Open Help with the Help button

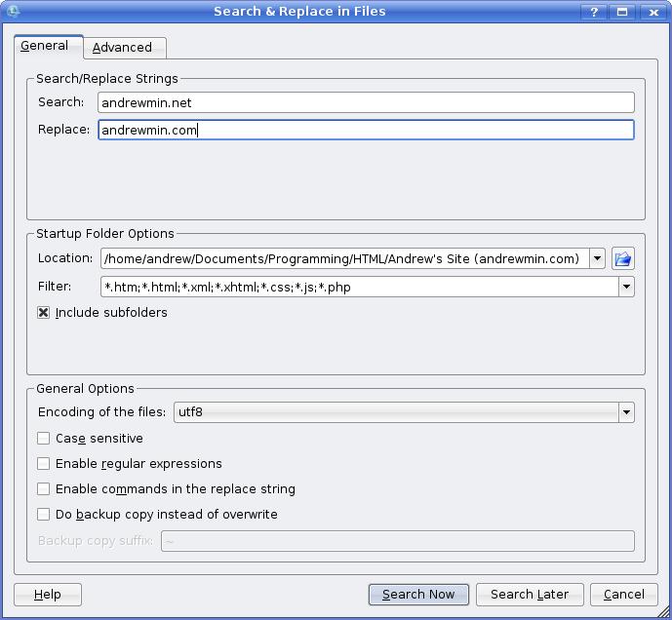[48, 595]
